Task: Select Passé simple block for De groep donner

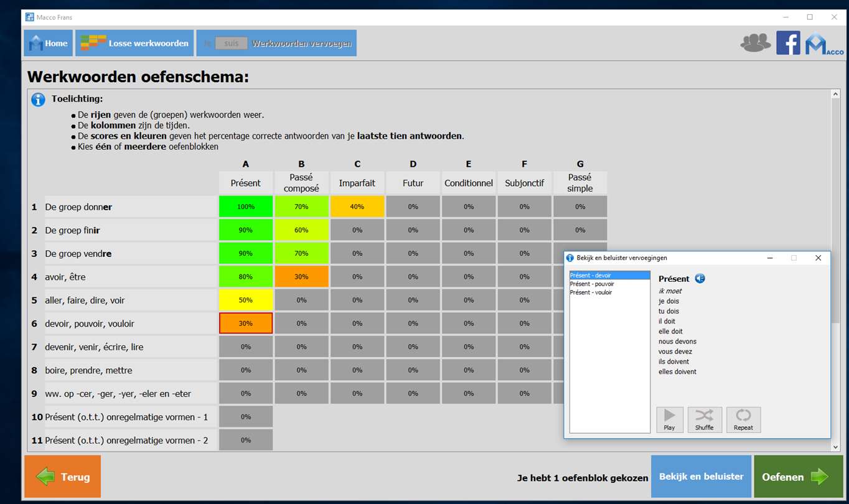Action: click(580, 207)
